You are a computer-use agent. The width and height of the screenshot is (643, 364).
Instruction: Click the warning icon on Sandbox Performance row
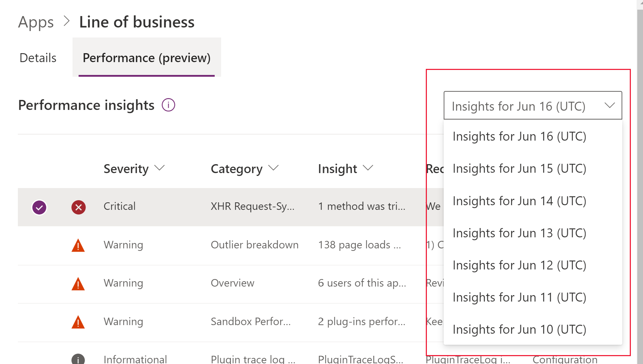[78, 321]
